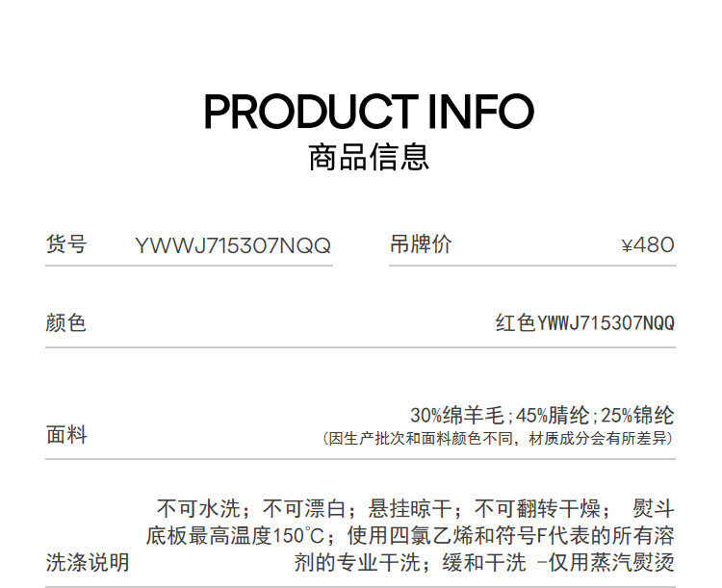Click the PRODUCT INFO heading
Image resolution: width=722 pixels, height=588 pixels.
(x=369, y=111)
